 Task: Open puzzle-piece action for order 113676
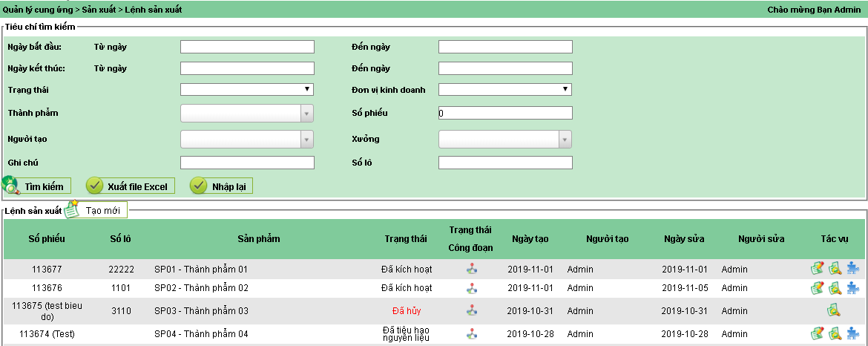(x=852, y=288)
